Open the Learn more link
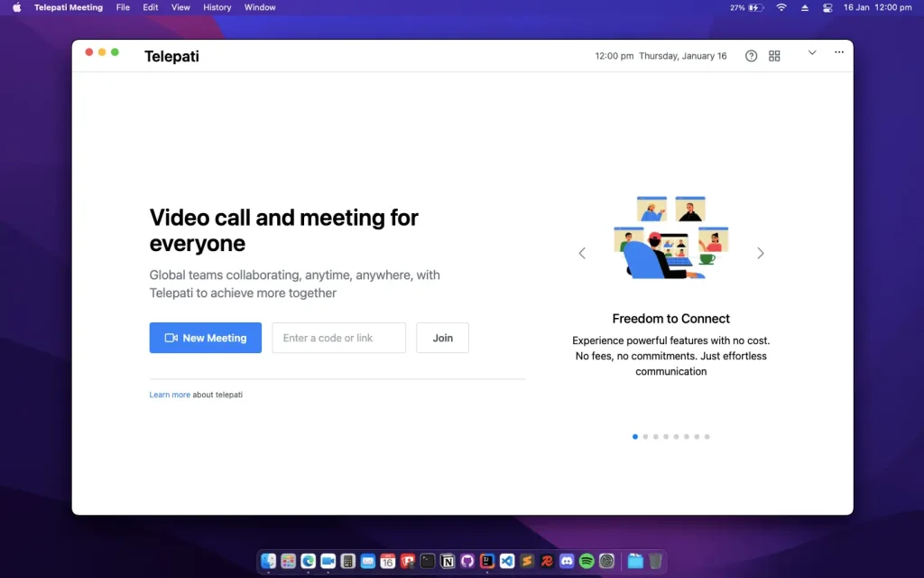 (170, 395)
